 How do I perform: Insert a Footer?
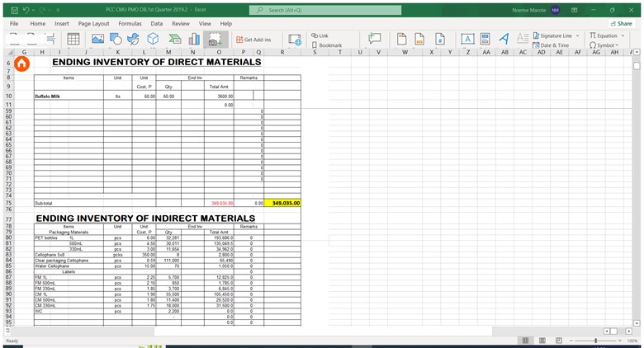click(419, 39)
